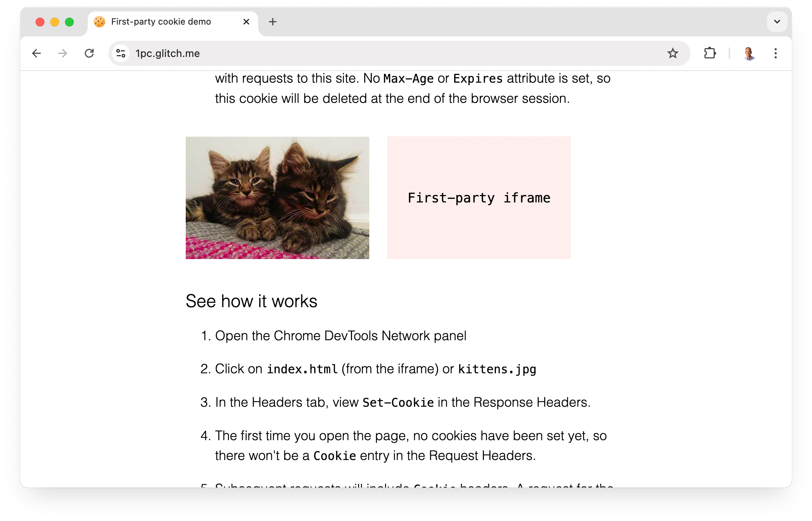Click the site information icon left of URL
This screenshot has height=521, width=812.
click(x=120, y=53)
